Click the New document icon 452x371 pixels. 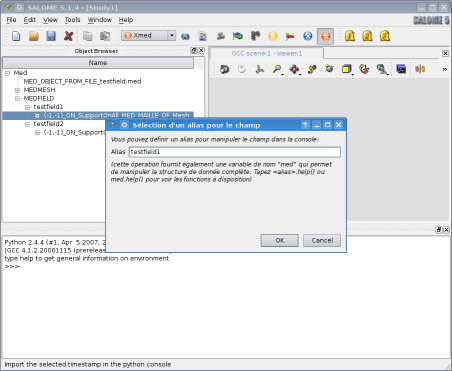[16, 36]
